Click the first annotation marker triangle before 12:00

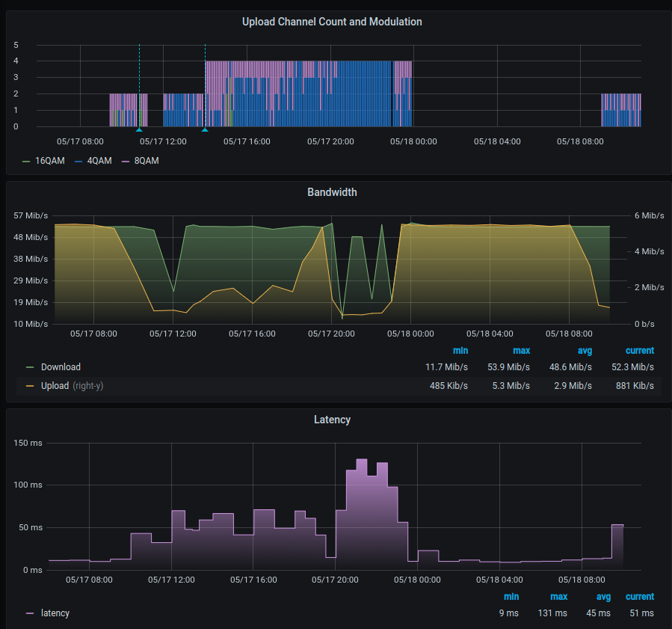tap(139, 129)
